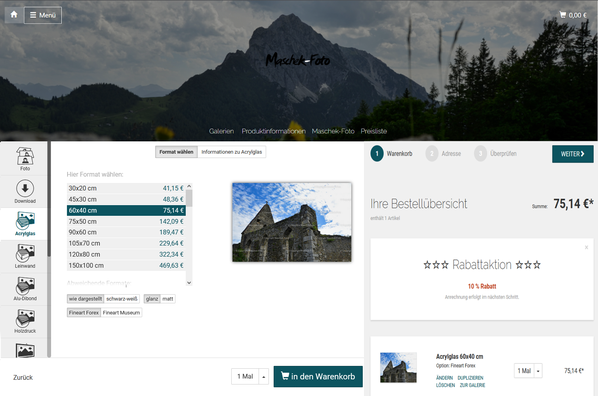Click the format list scrollbar down arrow
Image resolution: width=598 pixels, height=396 pixels.
(189, 283)
